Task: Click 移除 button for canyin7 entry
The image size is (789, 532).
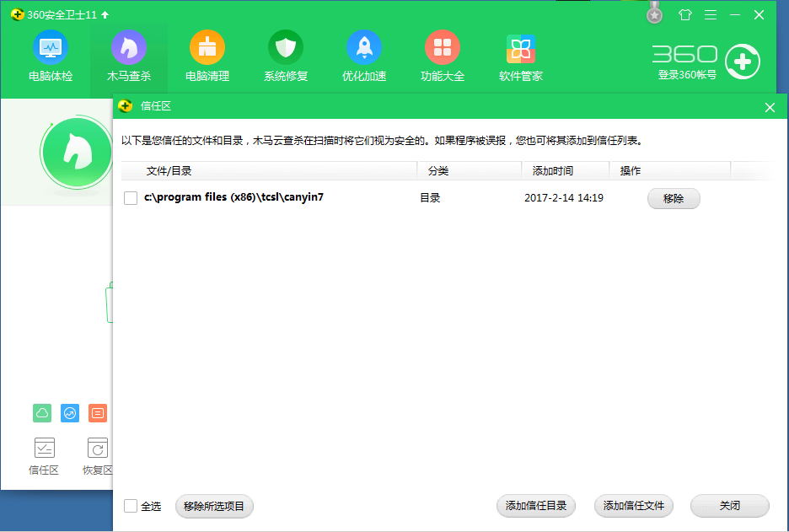Action: [674, 198]
